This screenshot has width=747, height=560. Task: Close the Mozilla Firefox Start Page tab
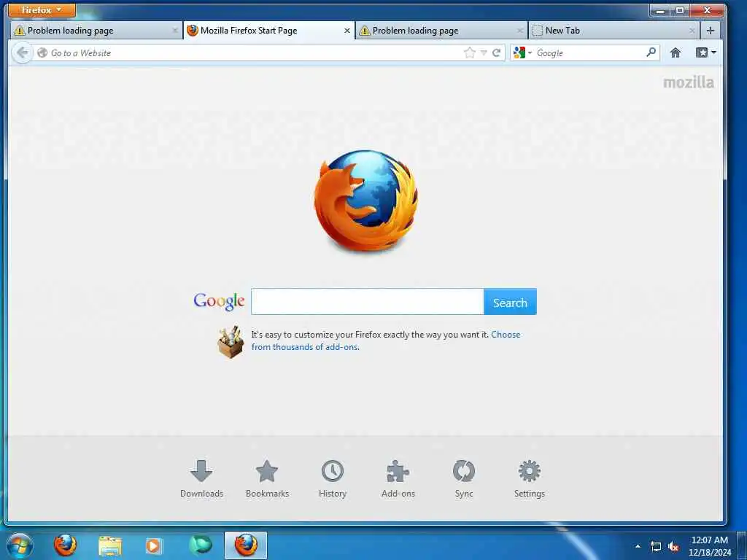(x=347, y=31)
